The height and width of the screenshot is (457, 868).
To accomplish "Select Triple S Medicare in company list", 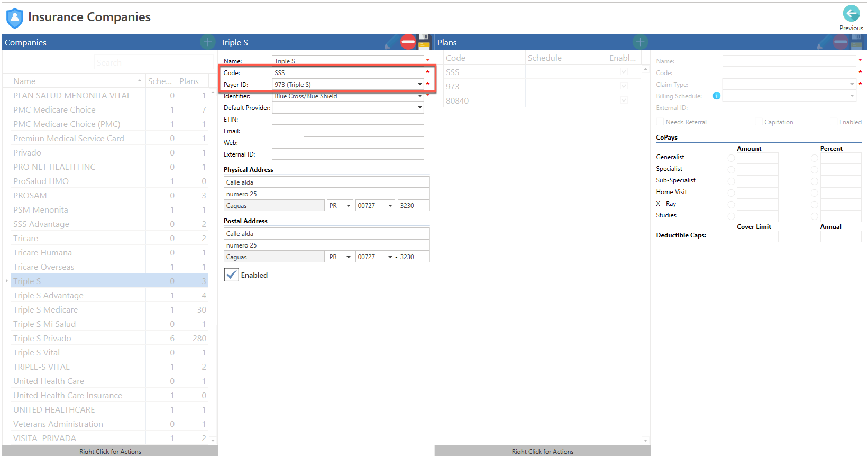I will tap(109, 309).
